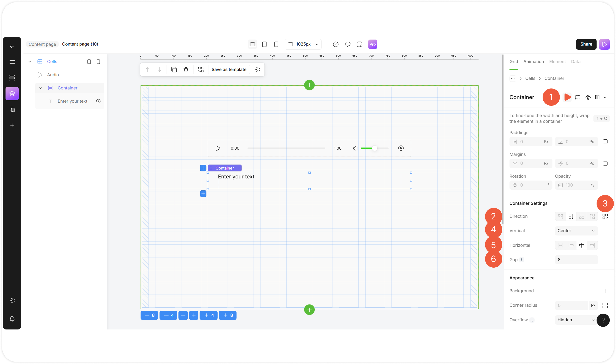This screenshot has height=364, width=616.
Task: Click the notifications bell icon
Action: [x=12, y=319]
